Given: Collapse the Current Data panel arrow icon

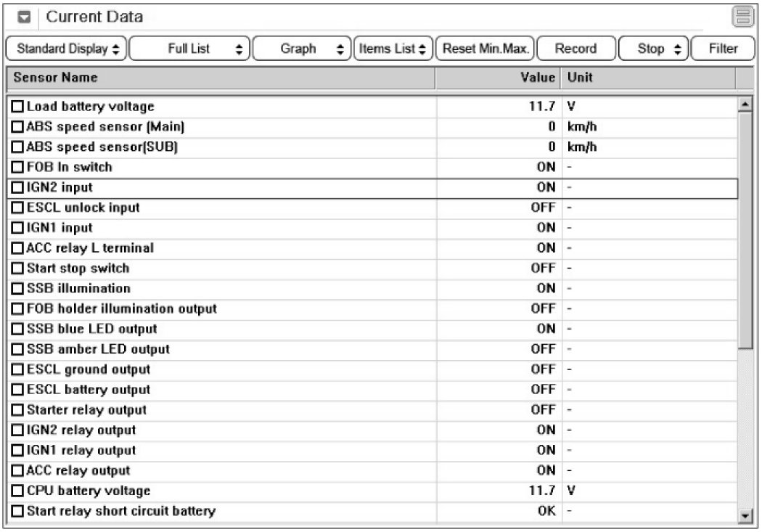Looking at the screenshot, I should (x=23, y=17).
